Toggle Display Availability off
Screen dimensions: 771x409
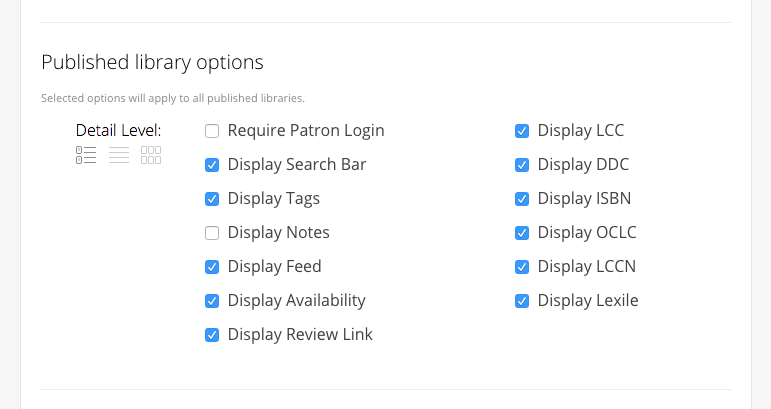(x=212, y=301)
